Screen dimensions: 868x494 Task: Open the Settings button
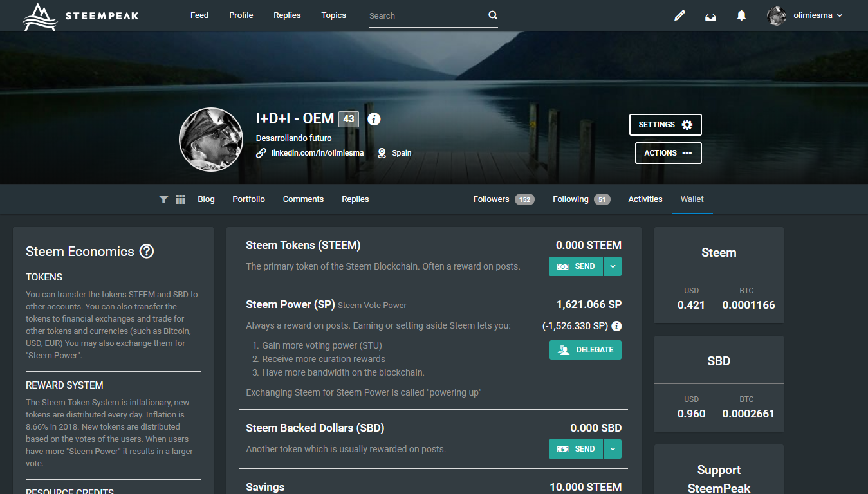[x=665, y=125]
